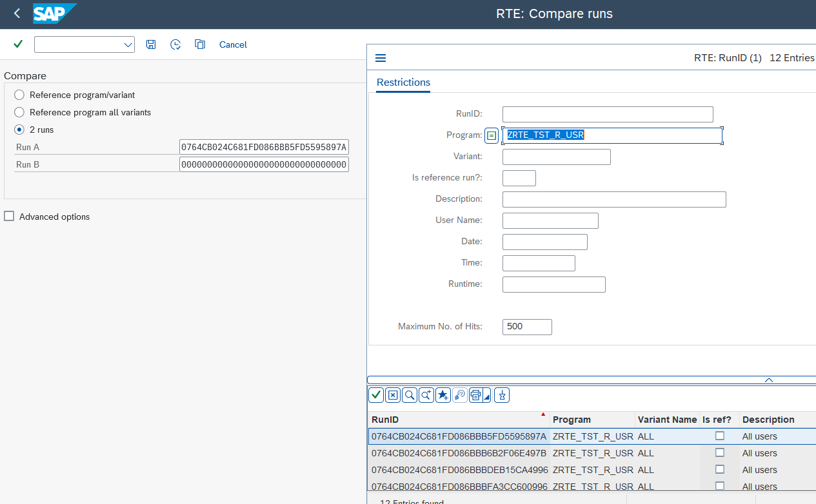Screen dimensions: 816x504
Task: Collapse the Restrictions area using the chevron
Action: pos(768,380)
